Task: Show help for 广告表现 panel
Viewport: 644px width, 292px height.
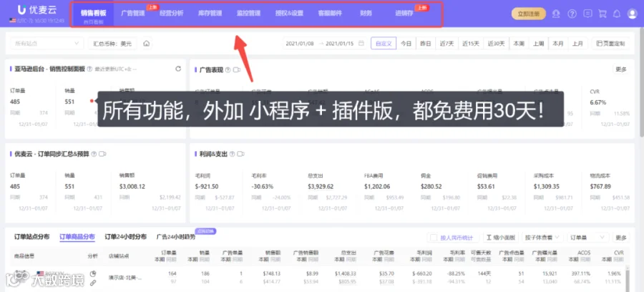Action: coord(228,70)
